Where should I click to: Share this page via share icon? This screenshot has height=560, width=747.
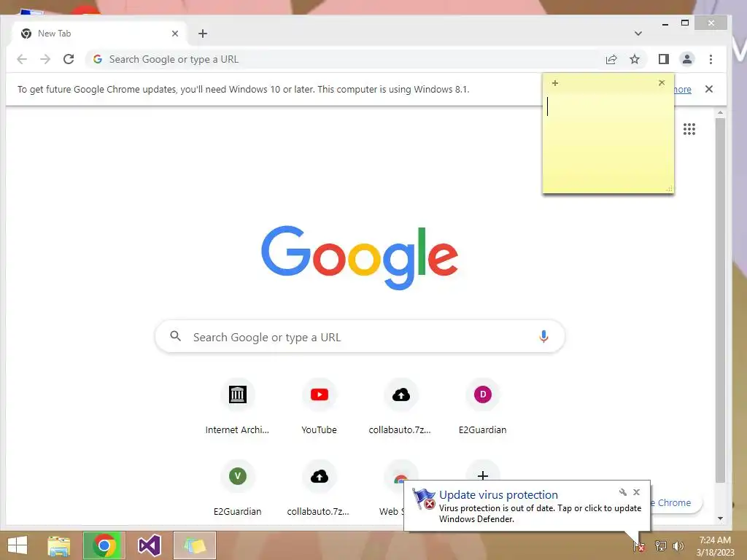pyautogui.click(x=611, y=59)
